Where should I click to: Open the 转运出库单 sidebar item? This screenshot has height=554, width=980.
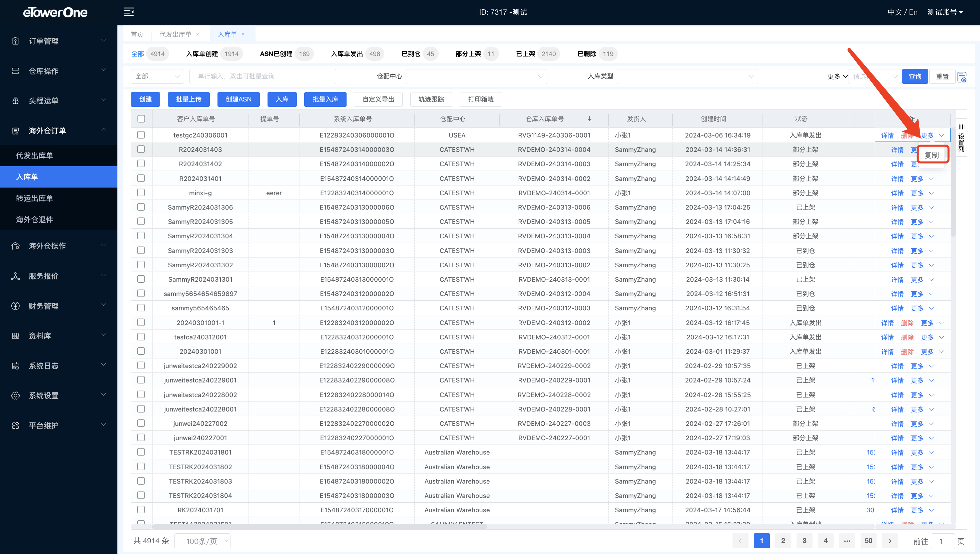click(x=59, y=198)
